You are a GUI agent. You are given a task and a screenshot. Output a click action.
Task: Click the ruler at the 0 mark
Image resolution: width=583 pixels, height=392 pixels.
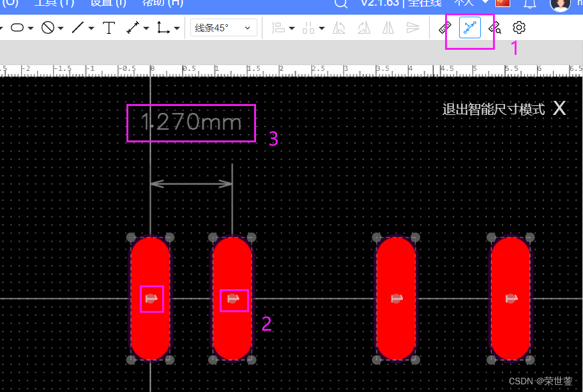tap(152, 70)
